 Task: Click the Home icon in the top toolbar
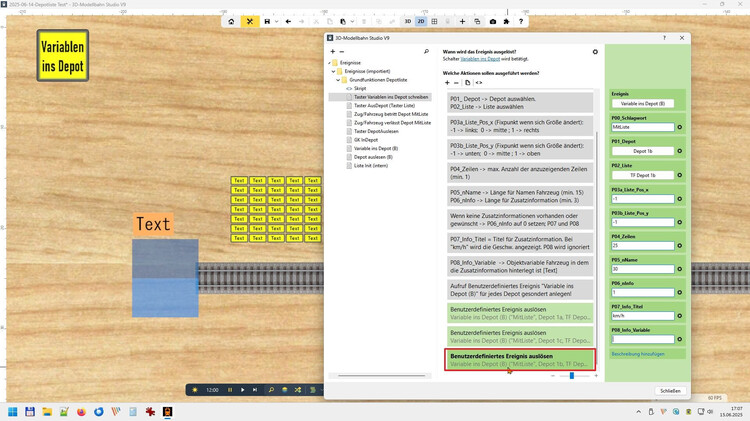pos(231,21)
